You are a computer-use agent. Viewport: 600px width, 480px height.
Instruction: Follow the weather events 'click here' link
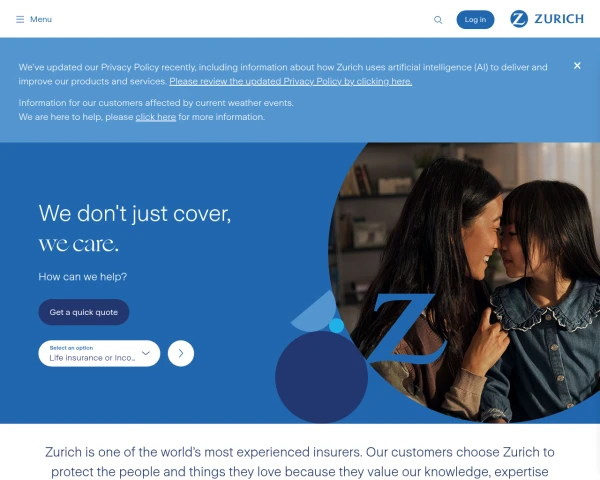[x=156, y=117]
